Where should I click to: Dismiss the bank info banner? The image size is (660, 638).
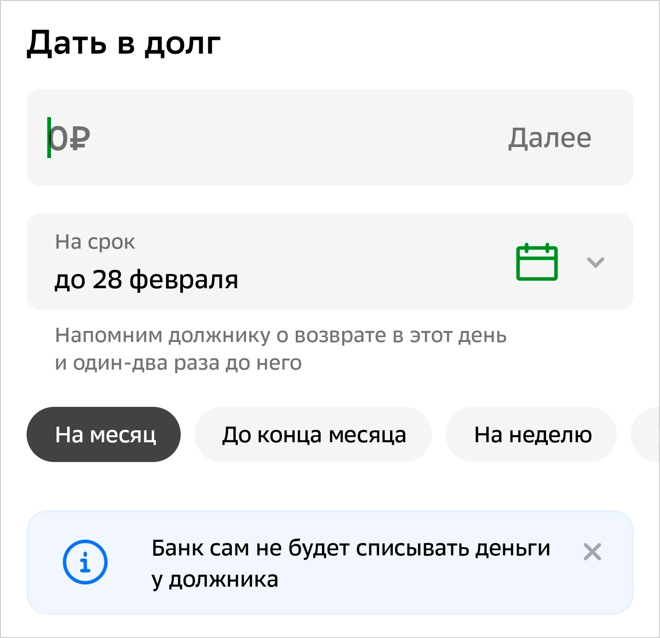point(592,551)
